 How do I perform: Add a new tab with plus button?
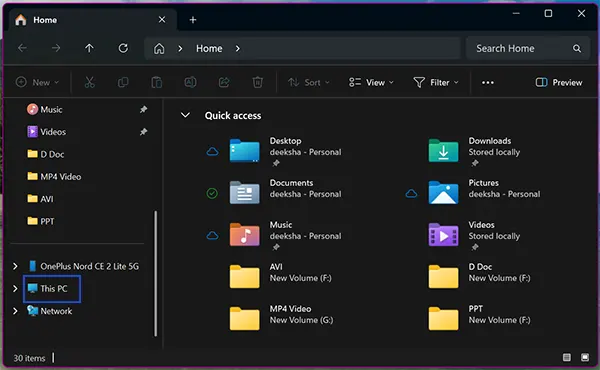tap(193, 20)
